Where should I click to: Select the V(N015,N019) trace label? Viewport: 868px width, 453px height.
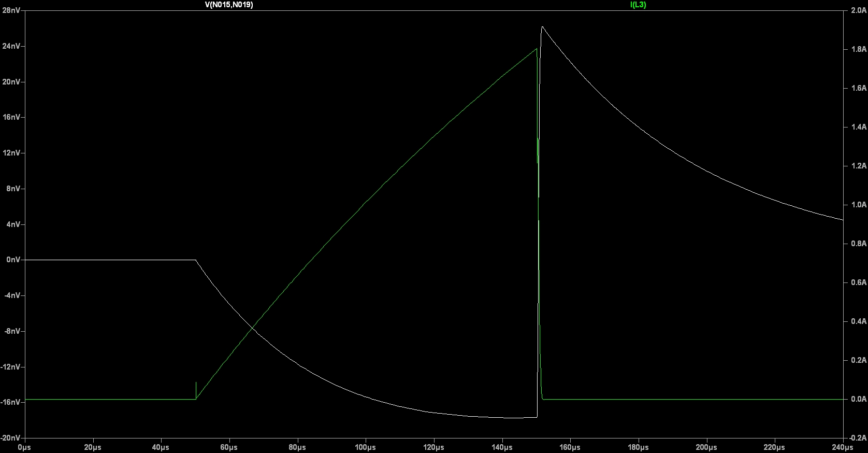[229, 5]
